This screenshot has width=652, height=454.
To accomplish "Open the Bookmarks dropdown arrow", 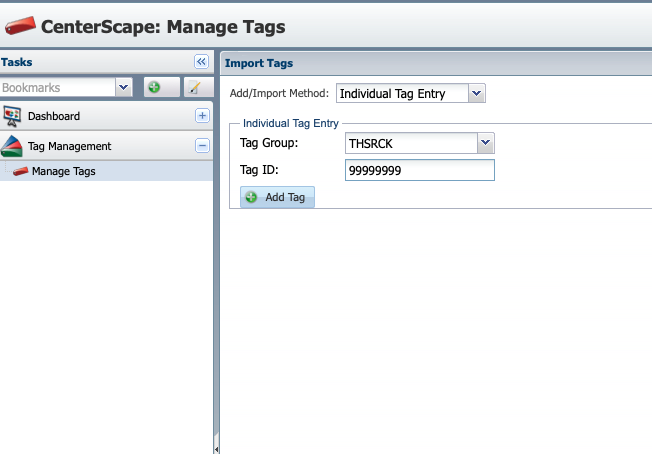I will coord(123,87).
